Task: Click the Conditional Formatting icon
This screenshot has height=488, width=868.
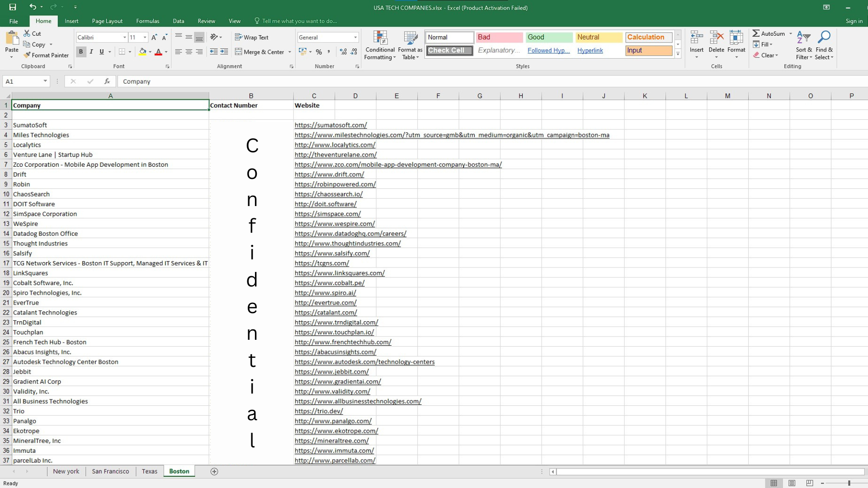Action: [380, 39]
